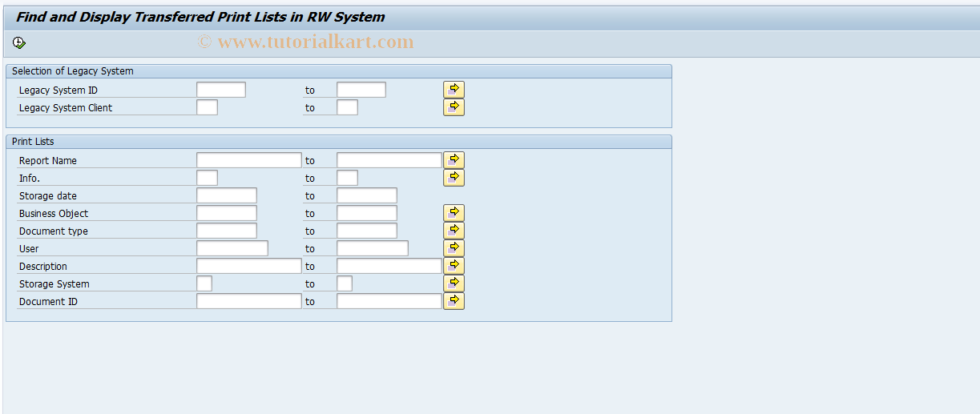This screenshot has height=414, width=980.
Task: Focus the User from field
Action: coord(232,248)
